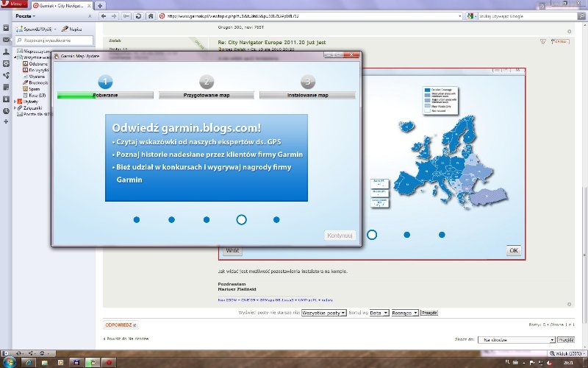Collapse the Wszystkie wiadomości tree node
This screenshot has height=368, width=588.
pos(15,57)
